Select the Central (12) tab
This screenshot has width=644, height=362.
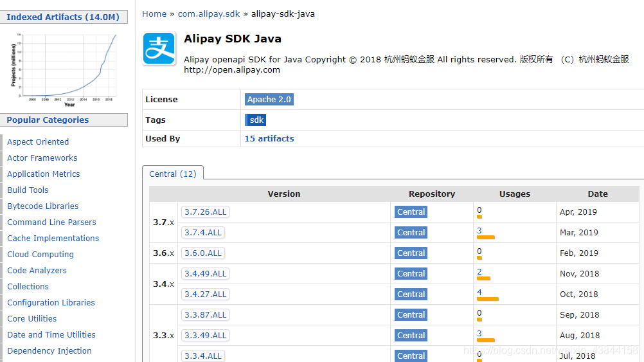point(172,174)
